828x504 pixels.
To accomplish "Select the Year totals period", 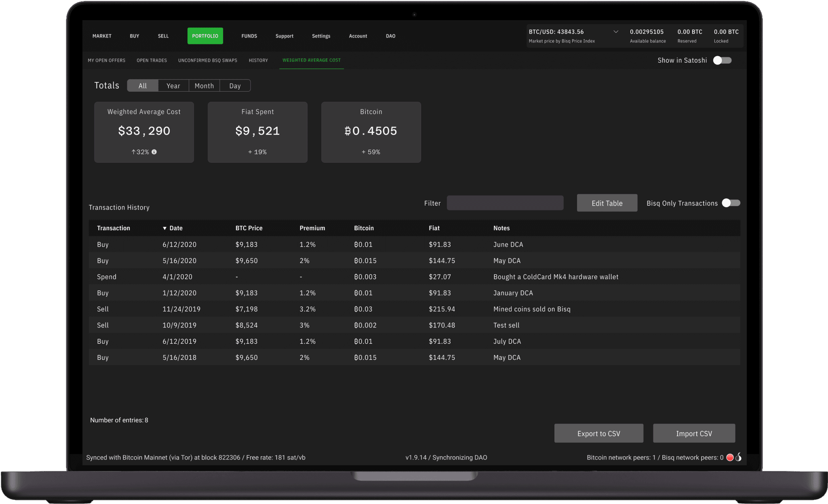I will 173,86.
